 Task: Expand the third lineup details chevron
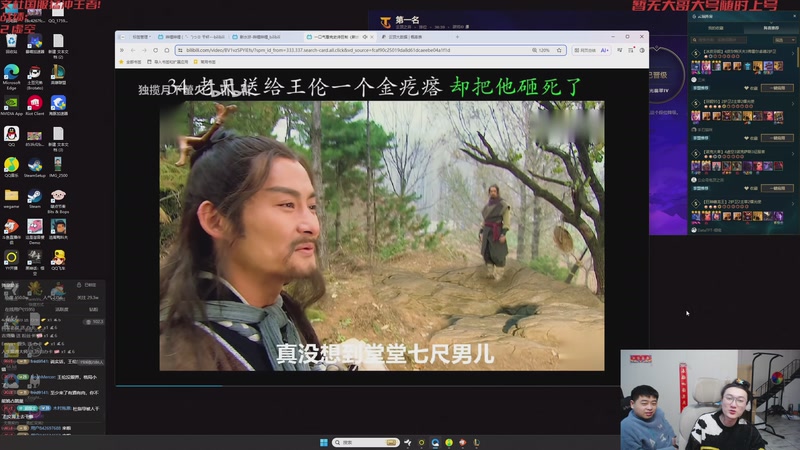[793, 153]
